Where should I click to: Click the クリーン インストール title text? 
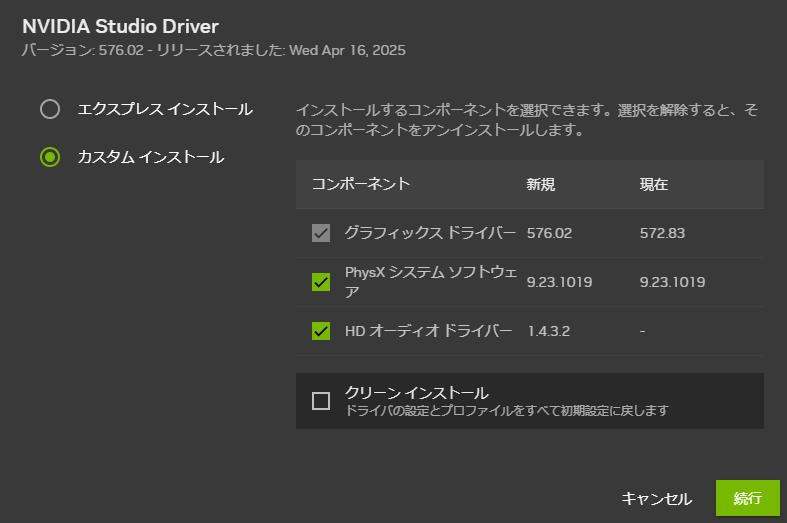(417, 393)
